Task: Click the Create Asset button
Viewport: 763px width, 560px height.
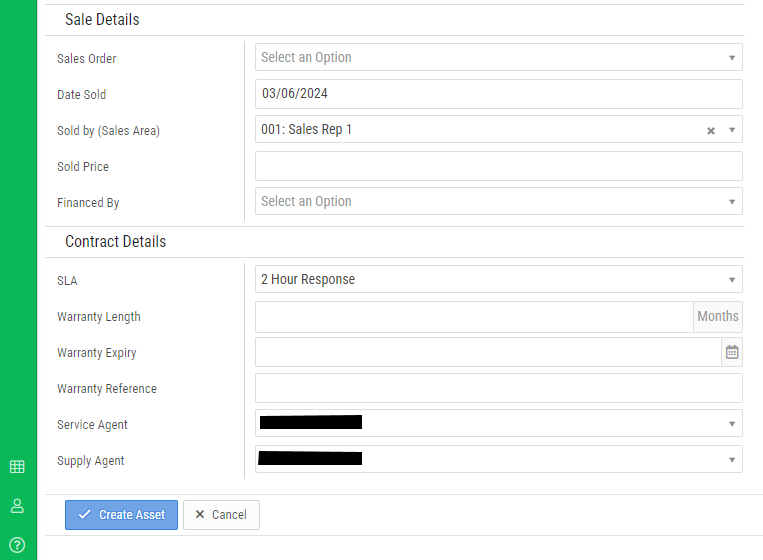Action: pyautogui.click(x=121, y=515)
